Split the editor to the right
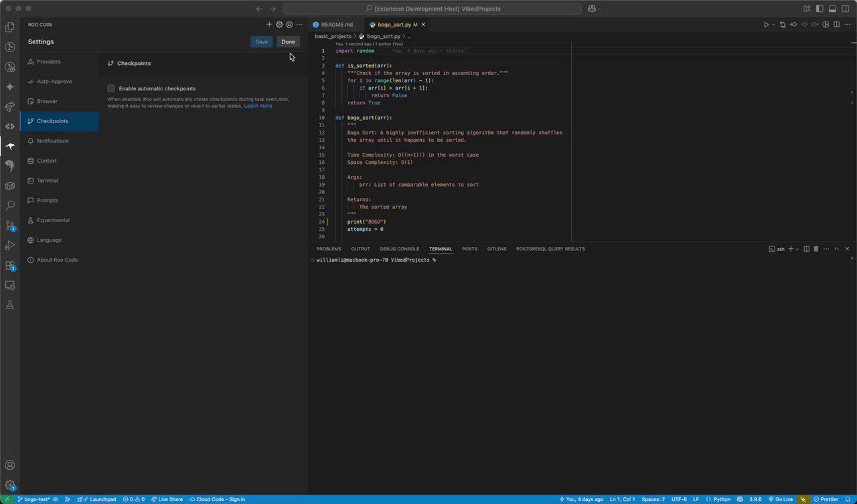857x504 pixels. (837, 25)
